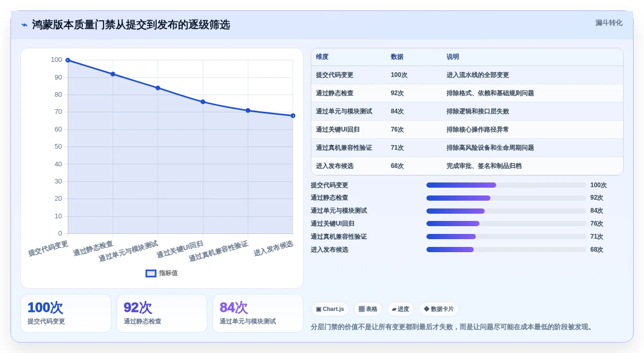The image size is (644, 353).
Task: Select the chart data point at 100
Action: 68,60
